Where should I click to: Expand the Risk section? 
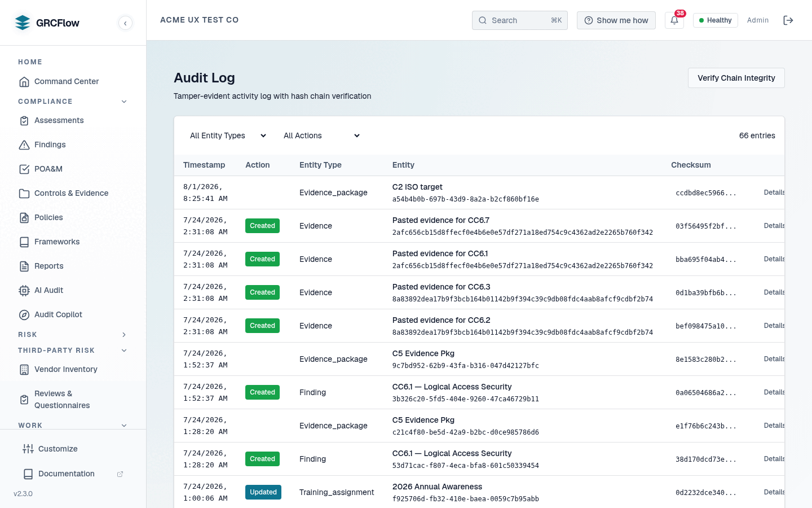[x=124, y=335]
